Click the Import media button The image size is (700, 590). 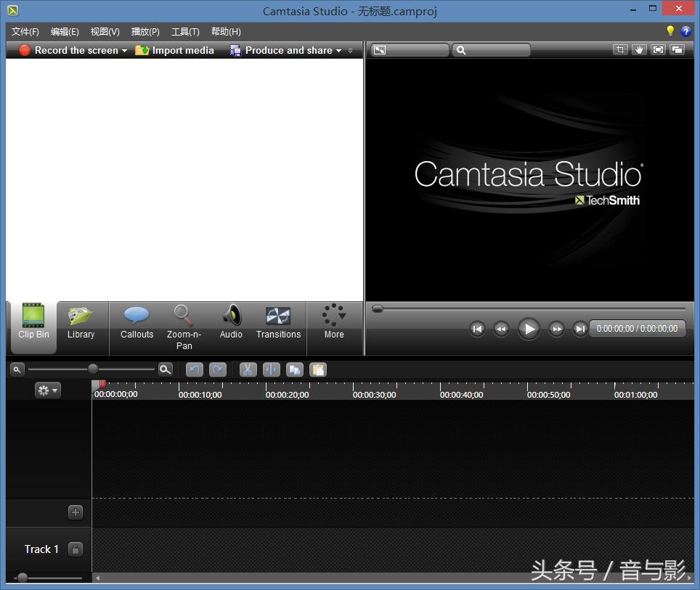click(x=175, y=51)
